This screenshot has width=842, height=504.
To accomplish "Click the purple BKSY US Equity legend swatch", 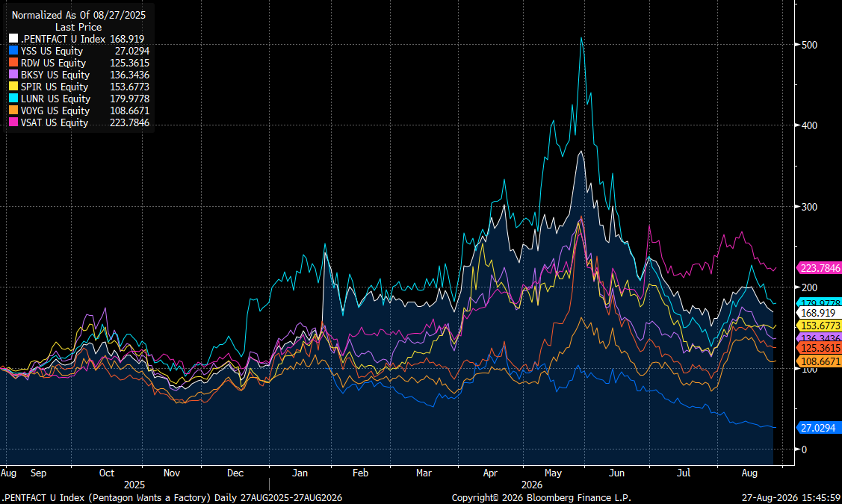I will tap(13, 75).
